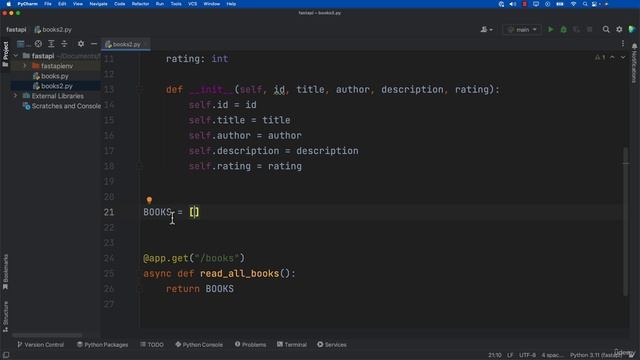Image resolution: width=640 pixels, height=360 pixels.
Task: Go to previous highlighted error arrow
Action: click(612, 57)
